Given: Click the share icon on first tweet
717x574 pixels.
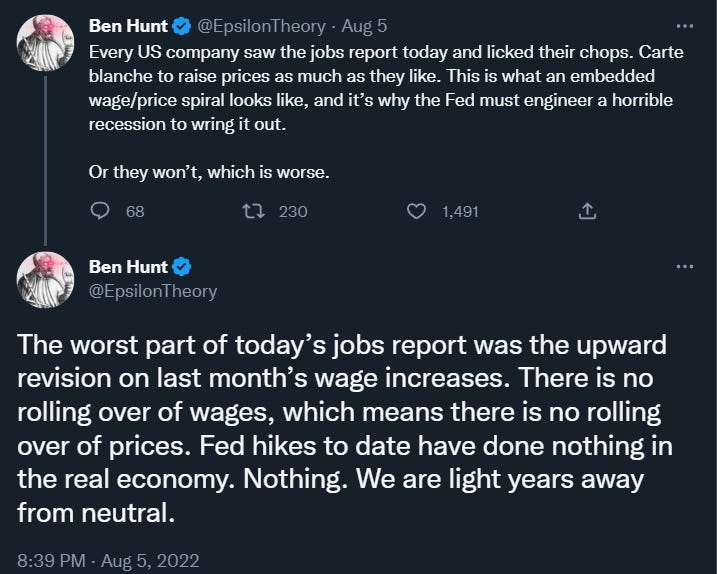Looking at the screenshot, I should (x=587, y=211).
